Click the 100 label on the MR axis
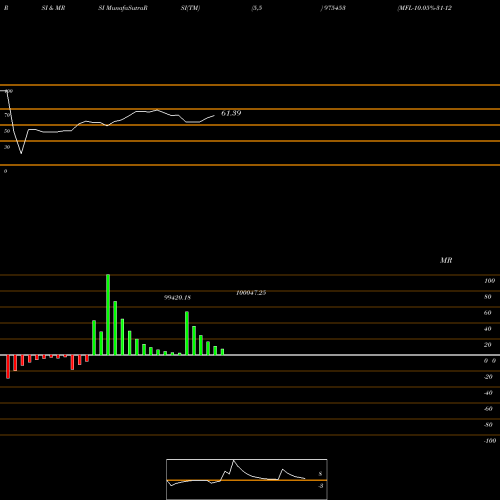Image resolution: width=500 pixels, height=500 pixels. click(x=489, y=281)
